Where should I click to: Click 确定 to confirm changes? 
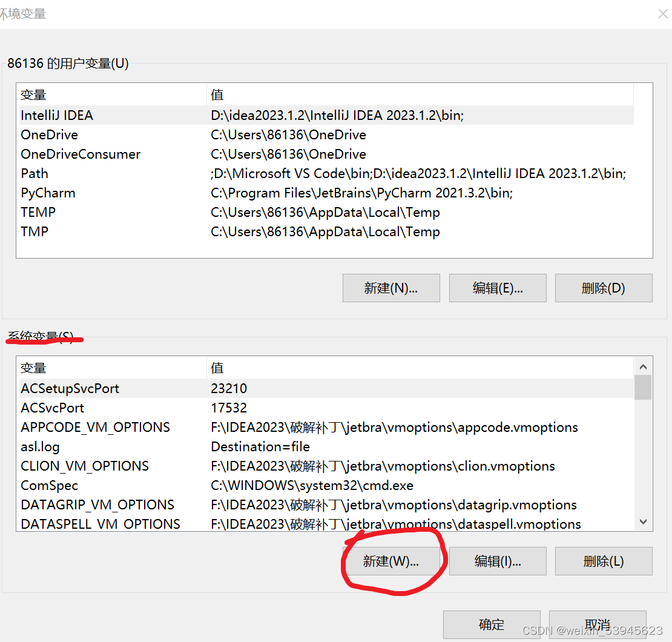click(x=492, y=624)
